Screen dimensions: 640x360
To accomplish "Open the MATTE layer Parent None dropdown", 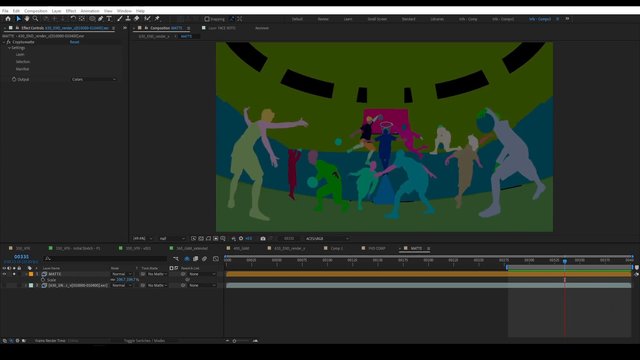I will coord(202,274).
